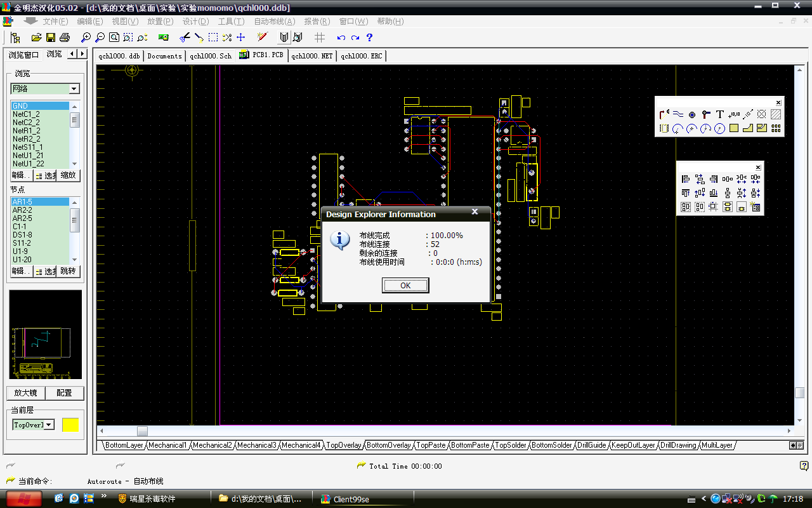812x508 pixels.
Task: Select the Place Dimension tool
Action: (x=748, y=114)
